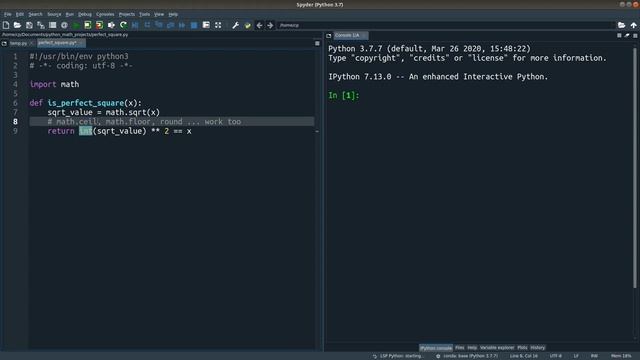Open the Tools menu
Viewport: 640px width, 360px height.
coord(144,14)
